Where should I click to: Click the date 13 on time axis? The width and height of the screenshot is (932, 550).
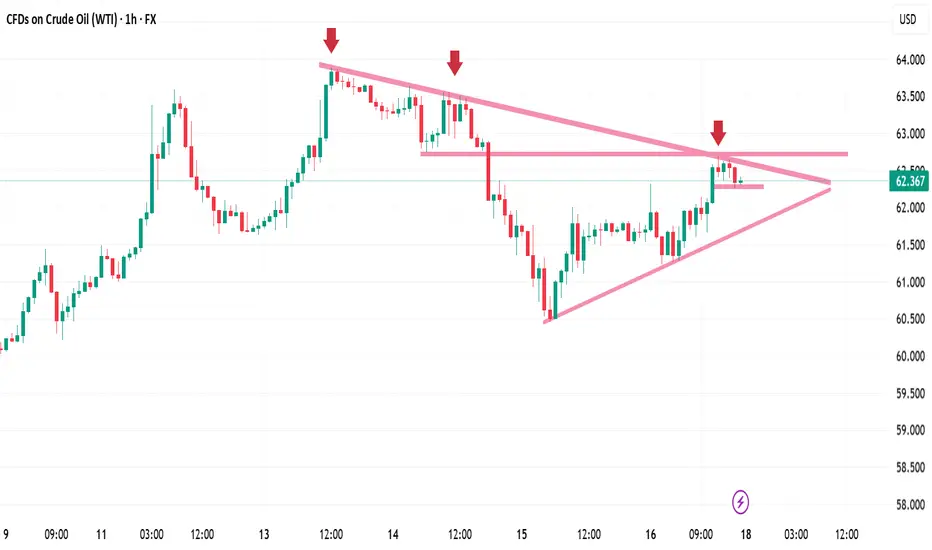point(264,534)
